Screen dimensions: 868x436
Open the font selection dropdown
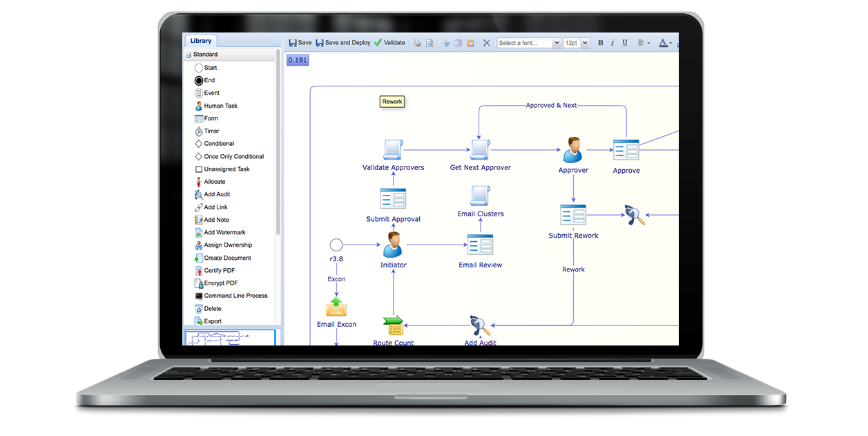pos(528,42)
